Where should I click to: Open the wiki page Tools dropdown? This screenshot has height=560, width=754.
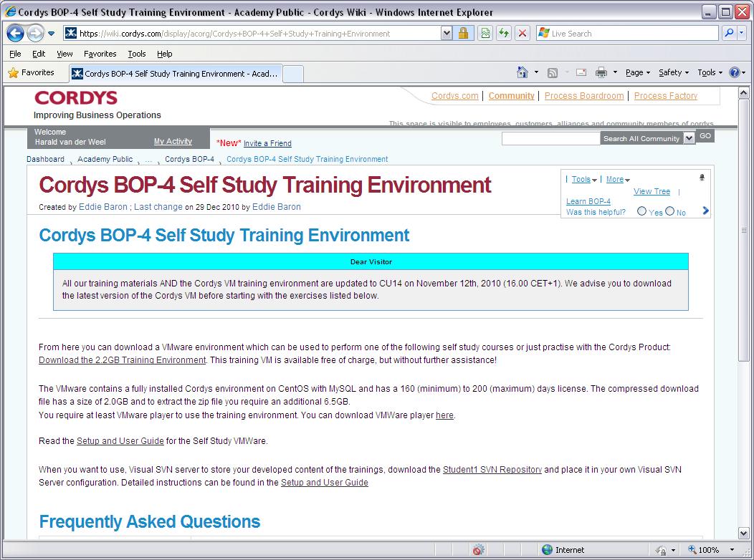(584, 179)
